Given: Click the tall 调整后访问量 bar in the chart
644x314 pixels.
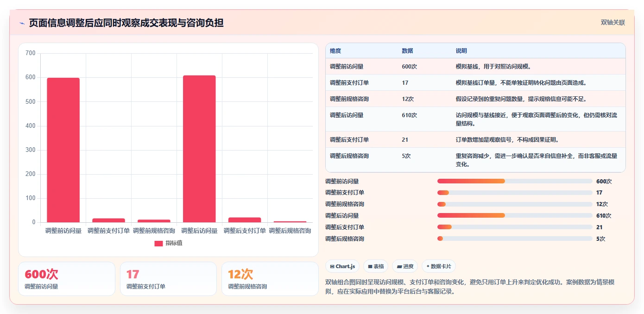Looking at the screenshot, I should (x=199, y=149).
